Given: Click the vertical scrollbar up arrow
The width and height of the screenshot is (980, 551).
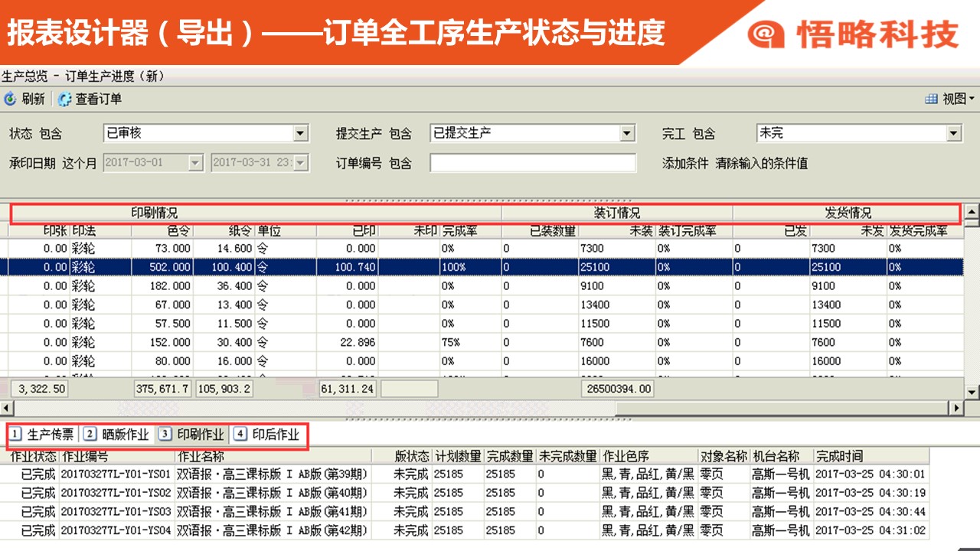Looking at the screenshot, I should [x=971, y=212].
